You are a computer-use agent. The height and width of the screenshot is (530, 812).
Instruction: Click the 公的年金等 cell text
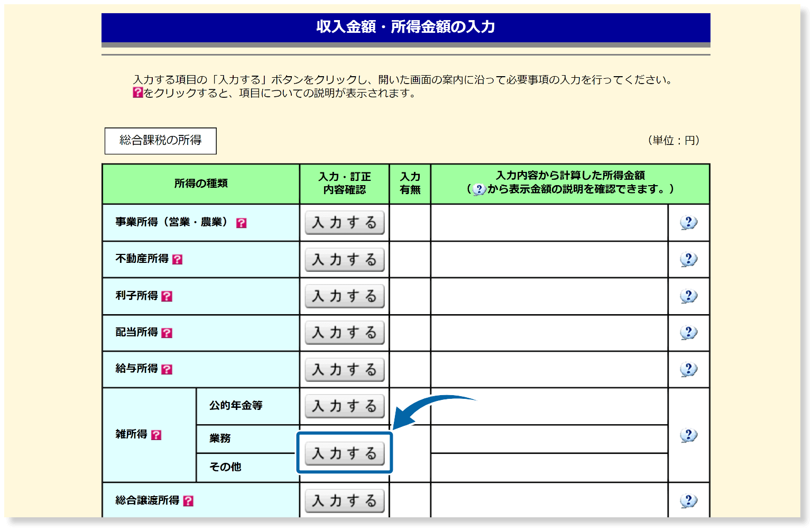(236, 406)
